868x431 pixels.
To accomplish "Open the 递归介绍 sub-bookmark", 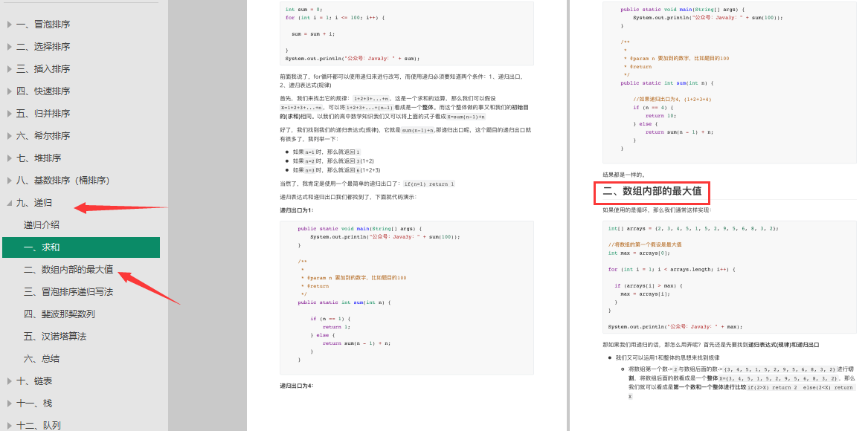I will 42,225.
